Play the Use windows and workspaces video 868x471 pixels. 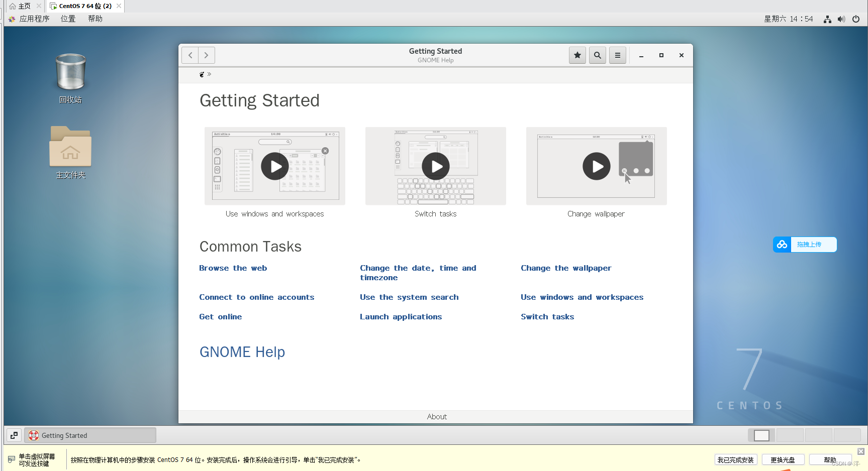(x=275, y=166)
